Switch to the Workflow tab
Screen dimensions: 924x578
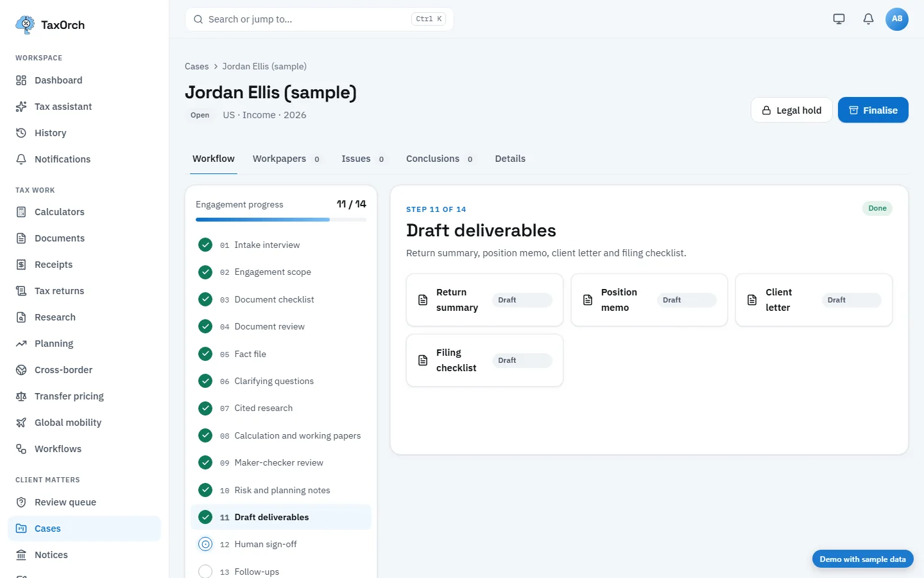click(214, 159)
